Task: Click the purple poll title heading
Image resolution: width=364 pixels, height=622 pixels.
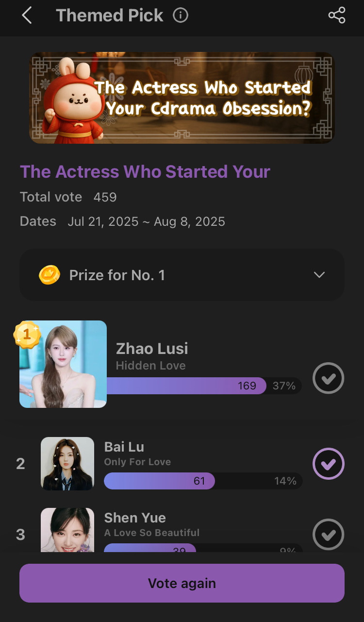Action: 145,171
